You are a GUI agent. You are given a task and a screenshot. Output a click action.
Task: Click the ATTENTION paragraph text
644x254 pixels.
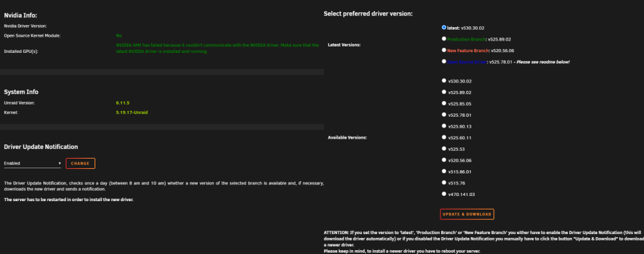[484, 242]
